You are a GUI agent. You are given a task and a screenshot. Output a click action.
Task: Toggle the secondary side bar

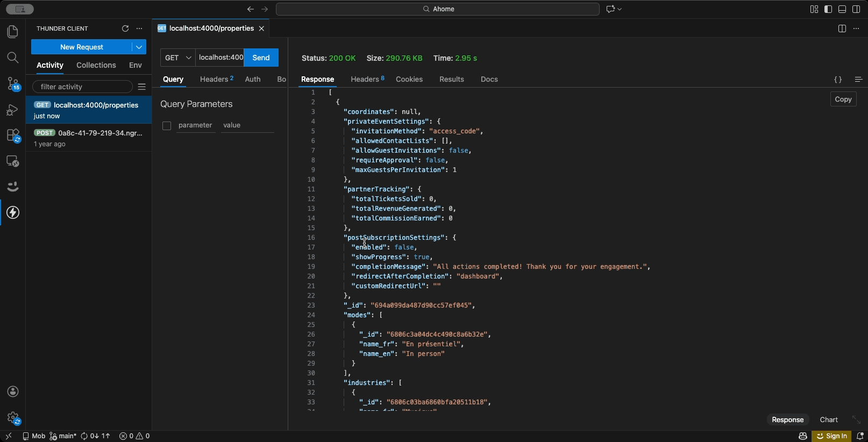click(856, 9)
